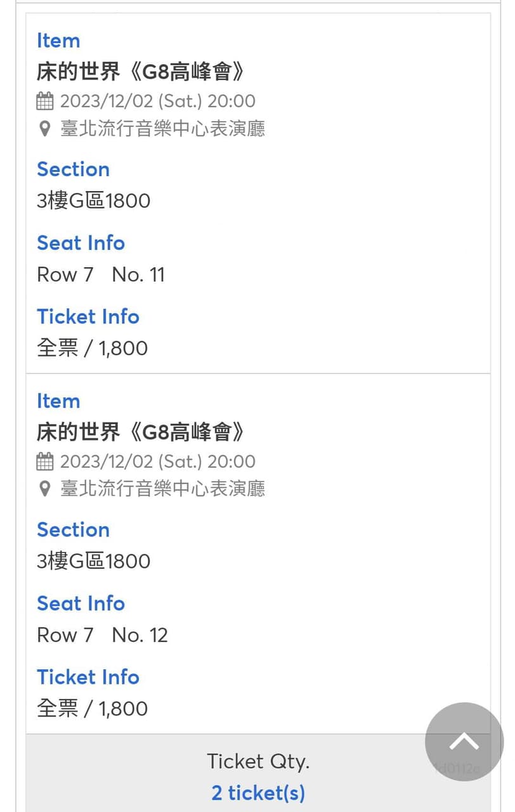
Task: Click calendar icon for seat No. 11 ticket
Action: point(45,101)
